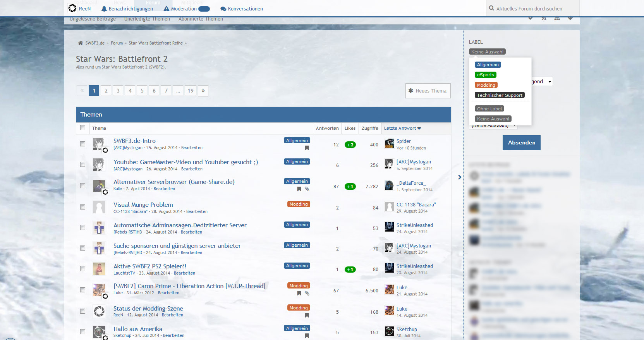Select eSports label in the dropdown
Screen dimensions: 644x340
pyautogui.click(x=486, y=75)
